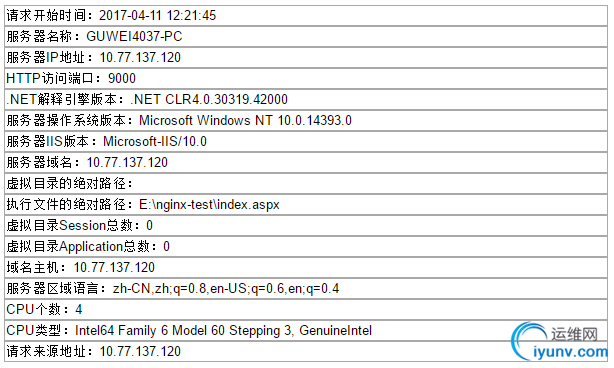Select the request source address row

click(306, 352)
